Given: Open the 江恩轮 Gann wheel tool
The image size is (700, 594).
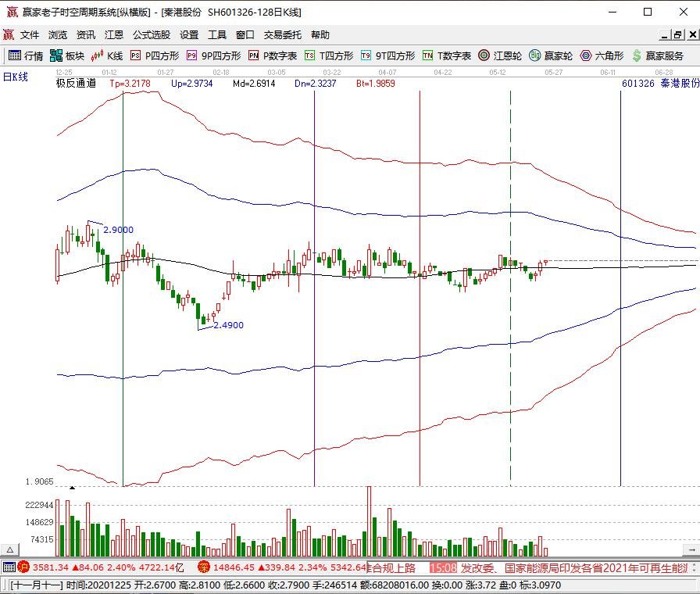Looking at the screenshot, I should point(499,55).
